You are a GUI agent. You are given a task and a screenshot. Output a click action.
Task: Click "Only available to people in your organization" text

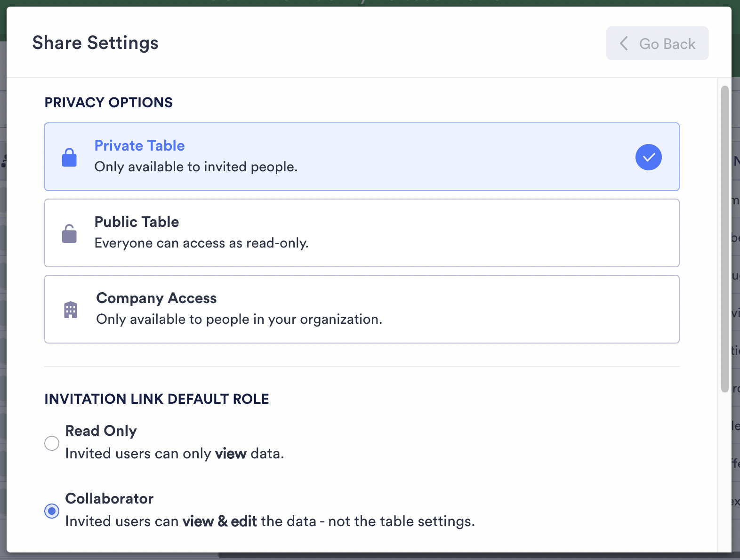pyautogui.click(x=239, y=320)
